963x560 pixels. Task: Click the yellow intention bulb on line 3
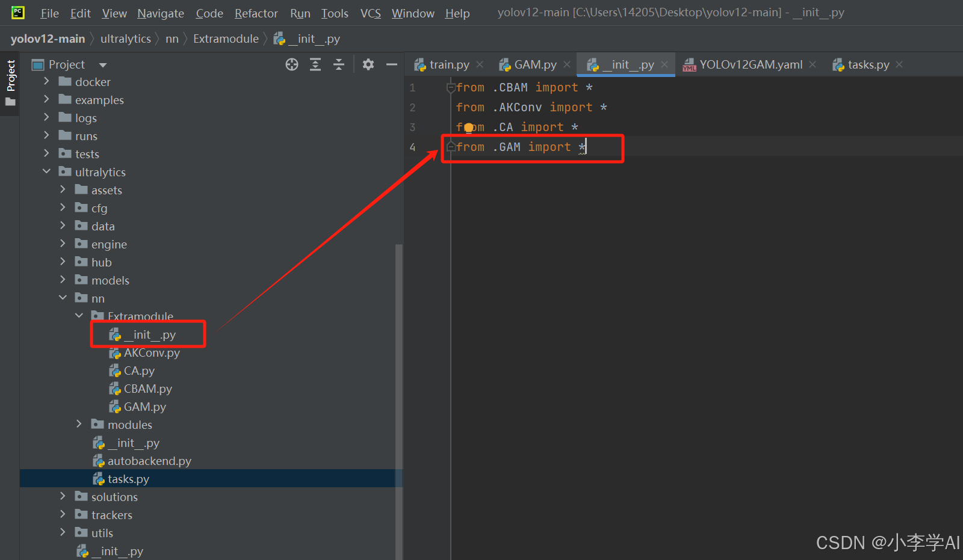point(469,128)
